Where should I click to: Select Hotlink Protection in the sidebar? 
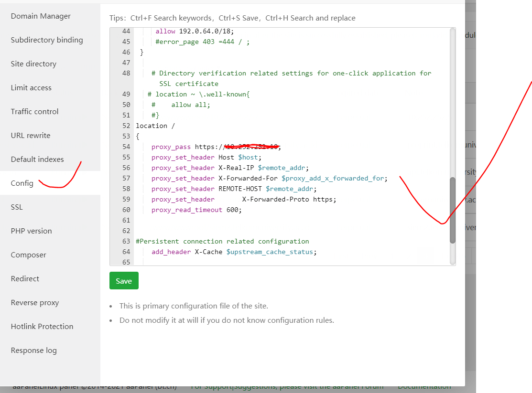coord(42,327)
